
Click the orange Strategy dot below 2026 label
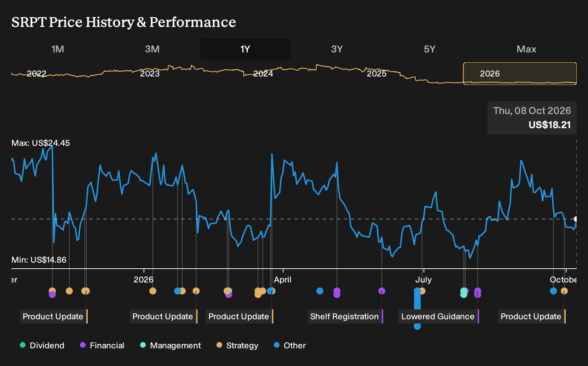[153, 291]
